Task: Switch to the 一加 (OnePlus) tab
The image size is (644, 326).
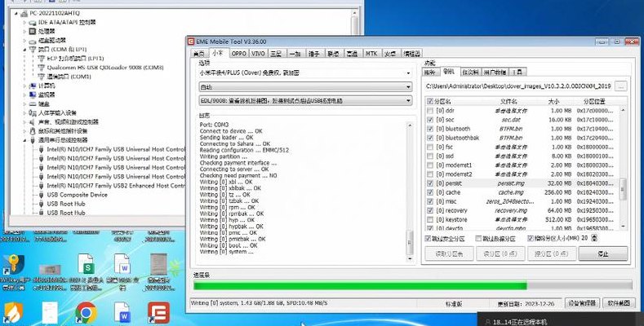Action: pyautogui.click(x=295, y=54)
